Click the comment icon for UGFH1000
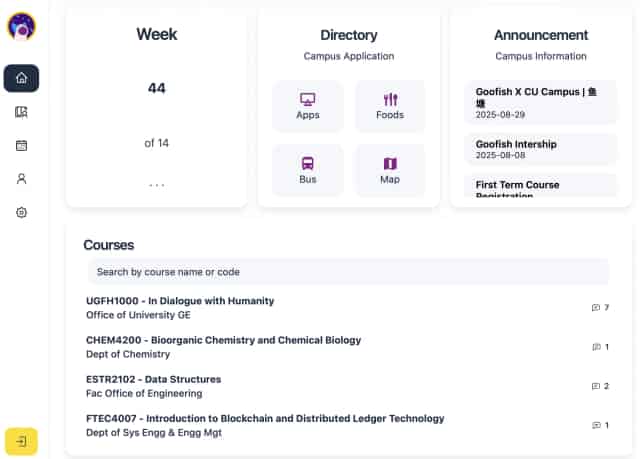The width and height of the screenshot is (640, 459). tap(596, 308)
